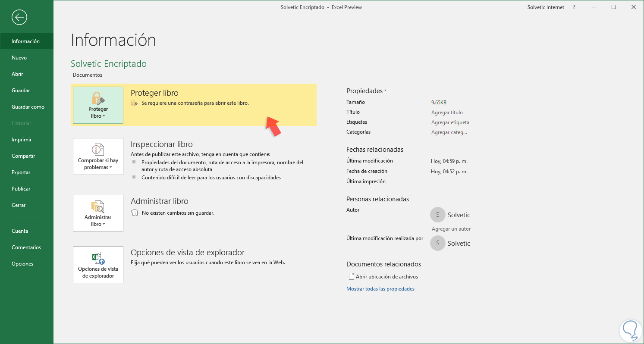Click the Opciones de vista de explorador icon

tap(98, 265)
